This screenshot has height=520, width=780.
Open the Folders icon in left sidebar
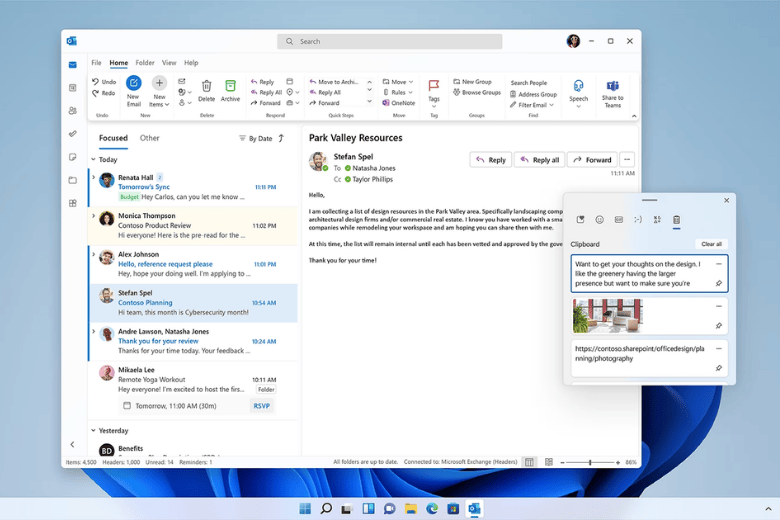pyautogui.click(x=73, y=180)
